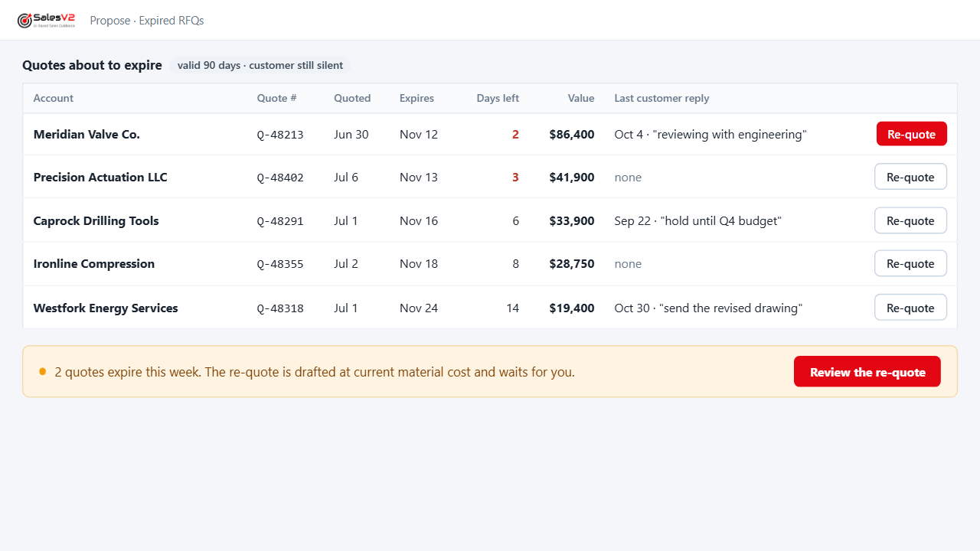Click the $28,750 quote value
The height and width of the screenshot is (551, 980).
tap(572, 263)
